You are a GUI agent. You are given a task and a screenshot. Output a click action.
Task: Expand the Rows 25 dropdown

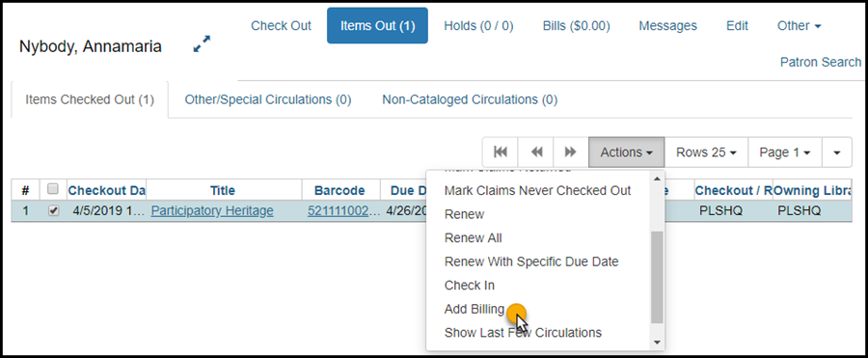(x=706, y=151)
